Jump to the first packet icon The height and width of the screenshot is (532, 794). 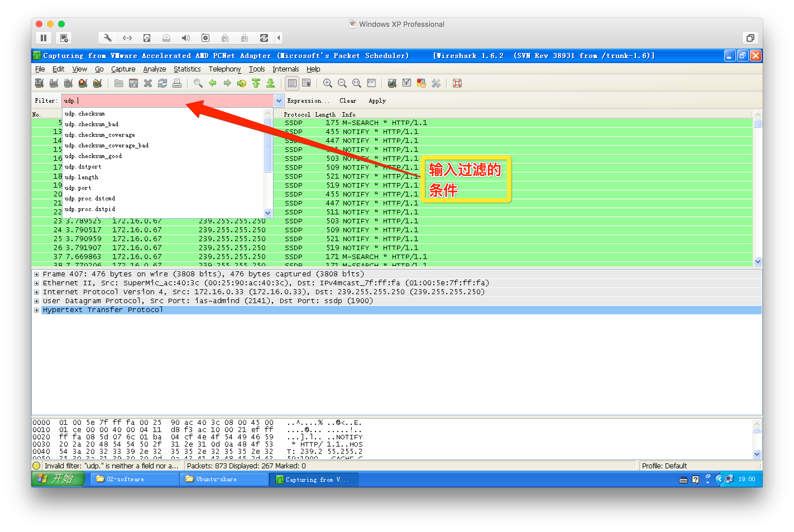coord(256,83)
